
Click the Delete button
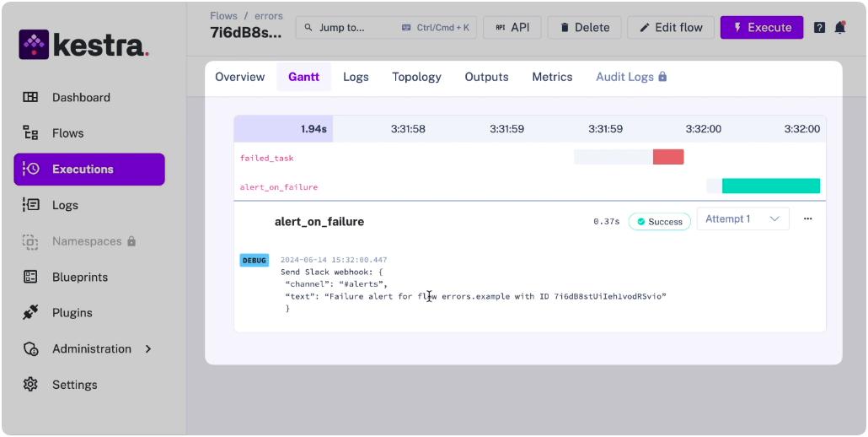[x=585, y=28]
